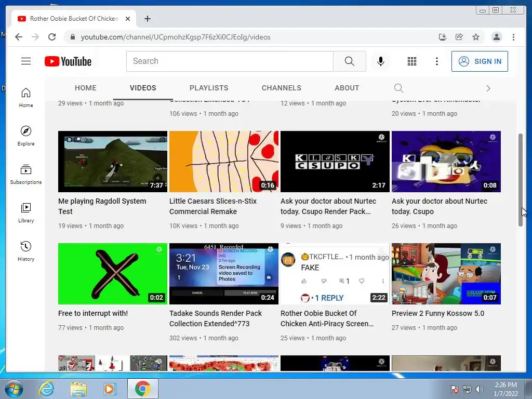Open History in the sidebar
Viewport: 532px width, 399px height.
[x=26, y=251]
